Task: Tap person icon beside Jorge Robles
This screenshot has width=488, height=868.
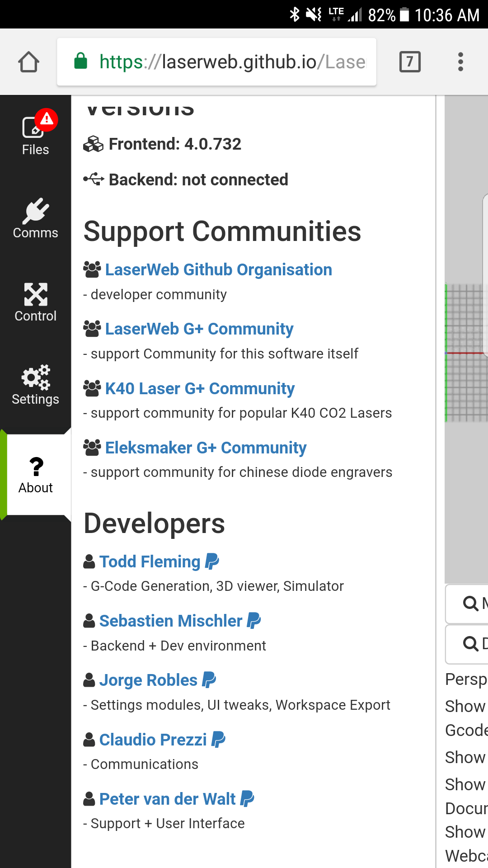Action: click(x=89, y=680)
